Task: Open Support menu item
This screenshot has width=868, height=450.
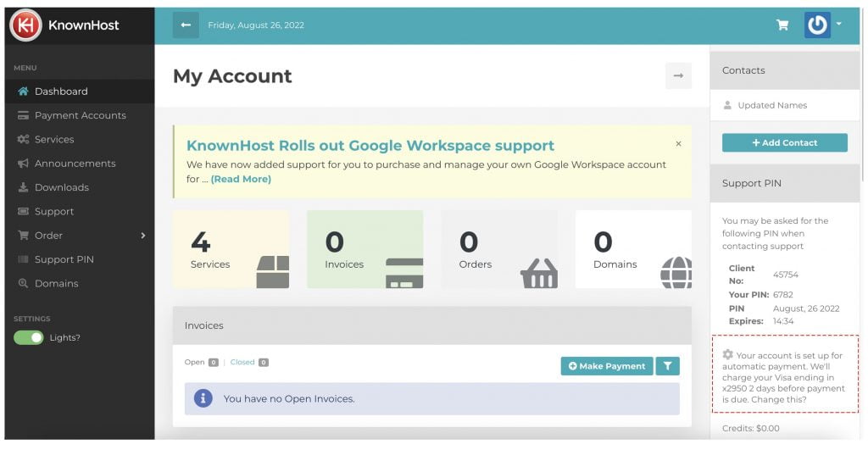Action: pyautogui.click(x=80, y=211)
